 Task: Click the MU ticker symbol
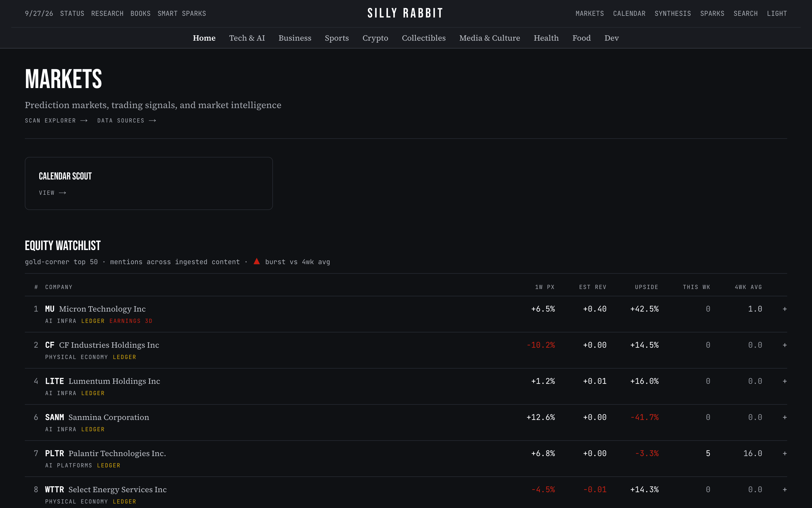tap(50, 309)
